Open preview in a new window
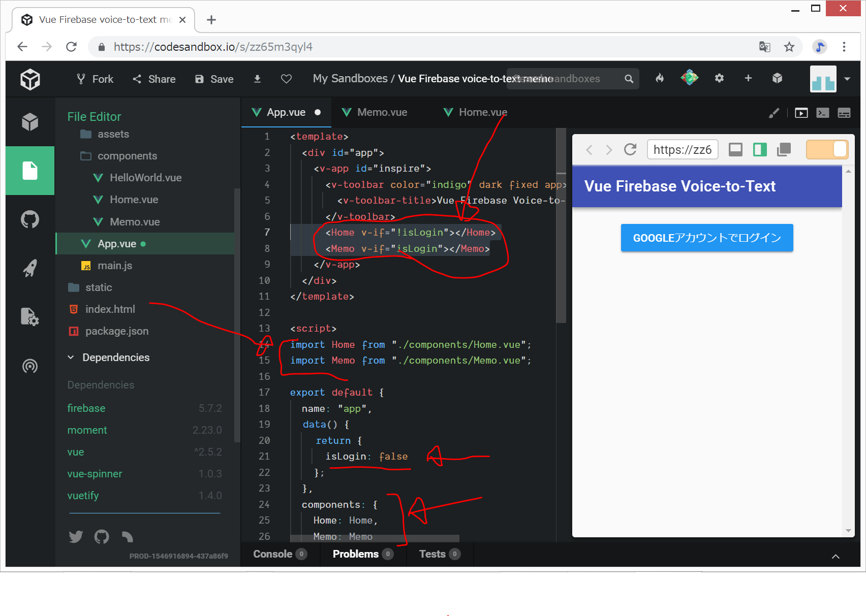 (784, 149)
